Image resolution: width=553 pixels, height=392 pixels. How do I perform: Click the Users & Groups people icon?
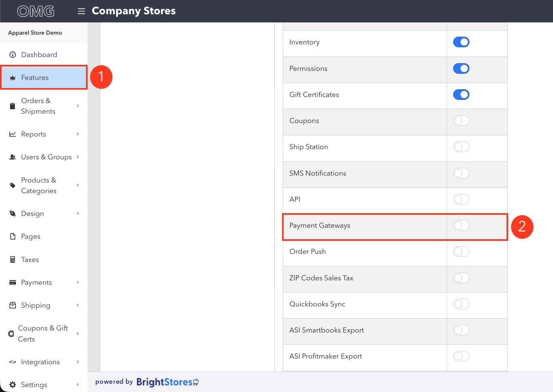pyautogui.click(x=13, y=157)
